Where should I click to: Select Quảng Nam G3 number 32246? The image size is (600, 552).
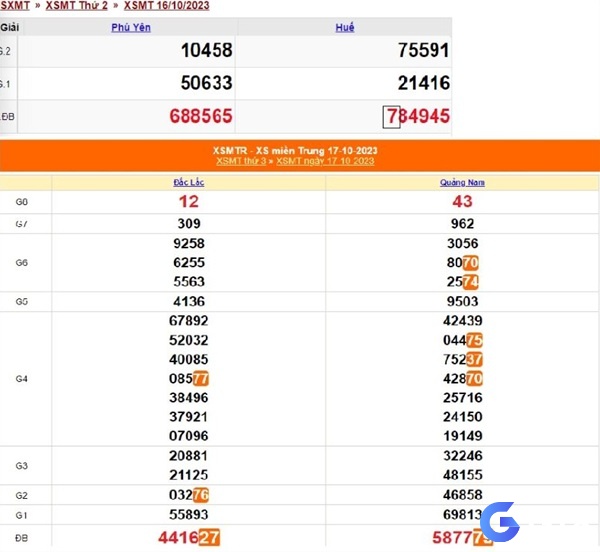click(463, 456)
